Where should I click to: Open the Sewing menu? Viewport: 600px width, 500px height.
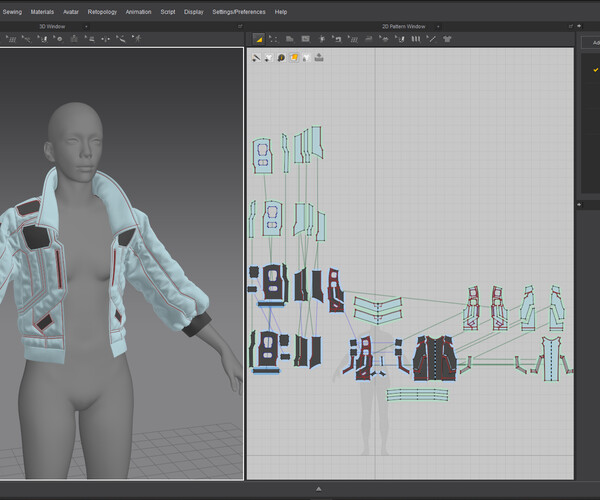(x=12, y=12)
